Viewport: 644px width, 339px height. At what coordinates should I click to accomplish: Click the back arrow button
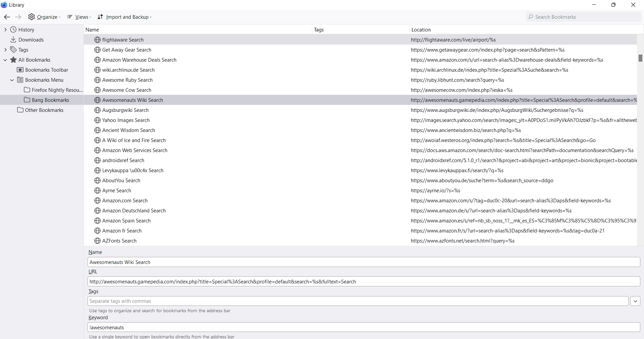(7, 17)
